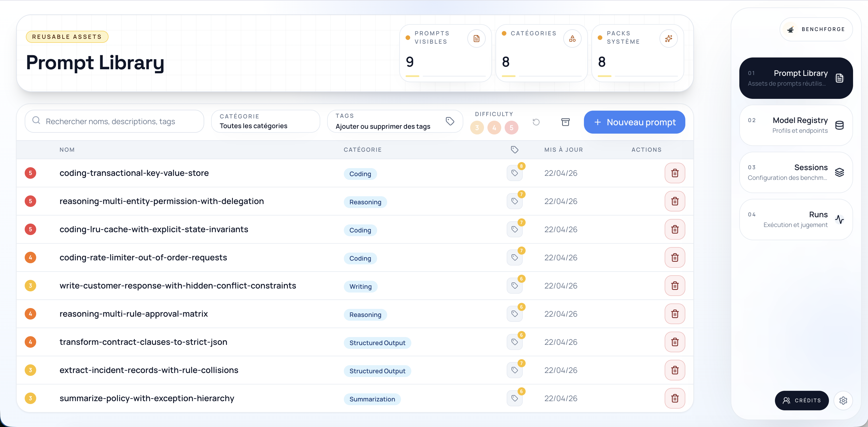Click the Prompts Visibles document icon
The image size is (868, 427).
[477, 39]
